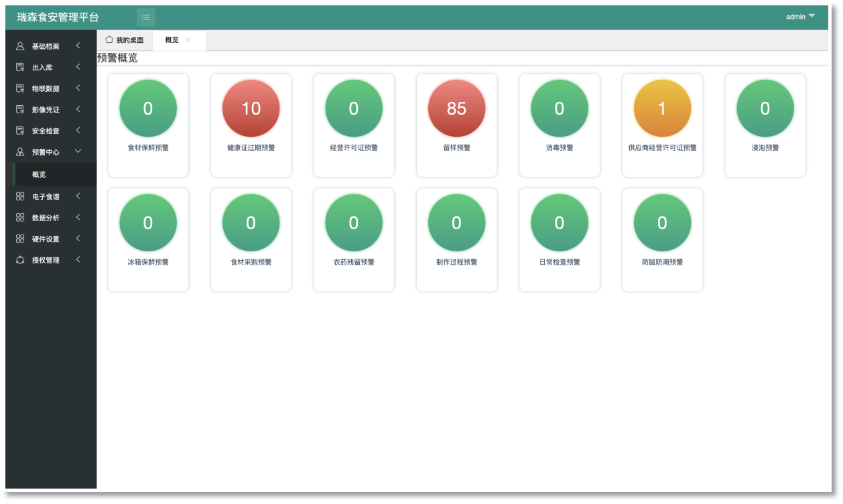Expand the 数据分析 menu chevron

click(78, 217)
